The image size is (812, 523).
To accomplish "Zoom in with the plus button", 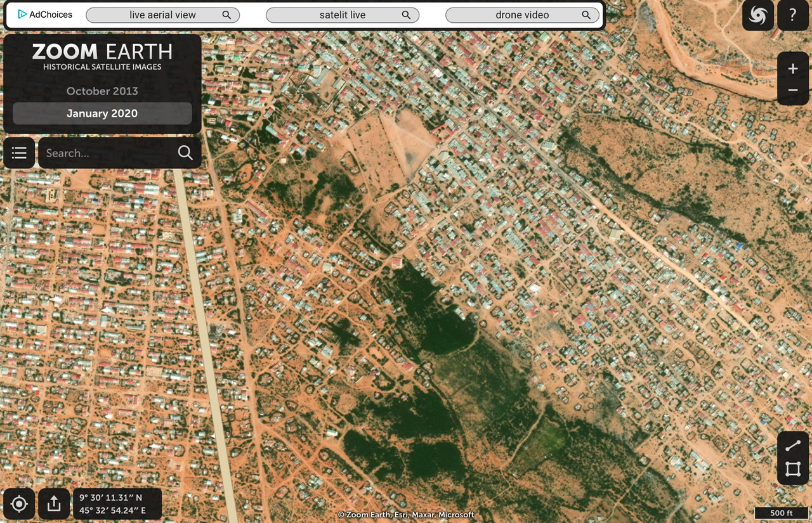I will (793, 68).
